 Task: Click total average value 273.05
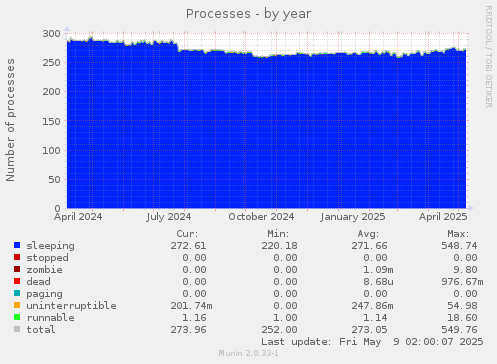(x=369, y=330)
